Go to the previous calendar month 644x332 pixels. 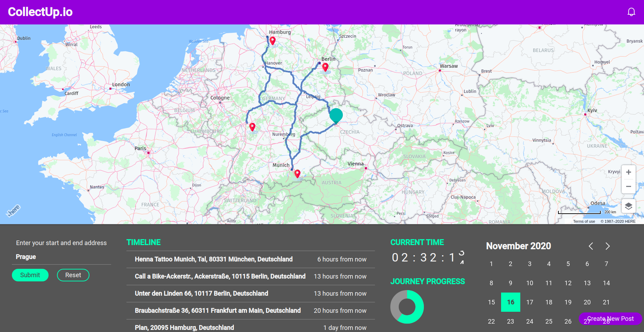coord(591,246)
